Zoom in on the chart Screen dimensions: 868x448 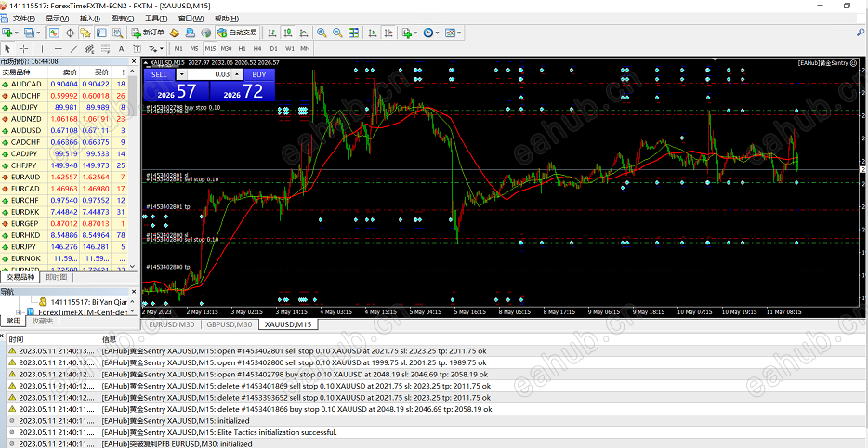click(322, 33)
